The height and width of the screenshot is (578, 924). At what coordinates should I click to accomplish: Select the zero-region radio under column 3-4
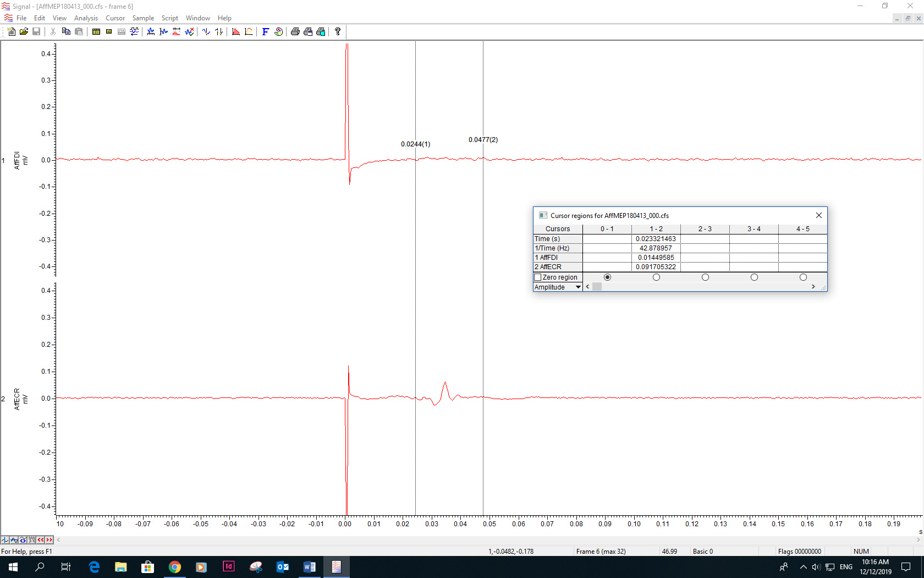(754, 277)
